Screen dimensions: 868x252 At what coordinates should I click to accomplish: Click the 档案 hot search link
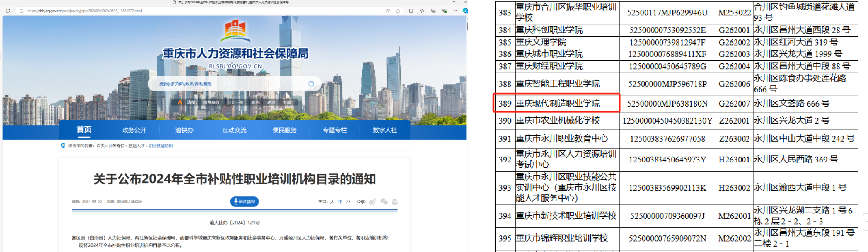point(287,103)
